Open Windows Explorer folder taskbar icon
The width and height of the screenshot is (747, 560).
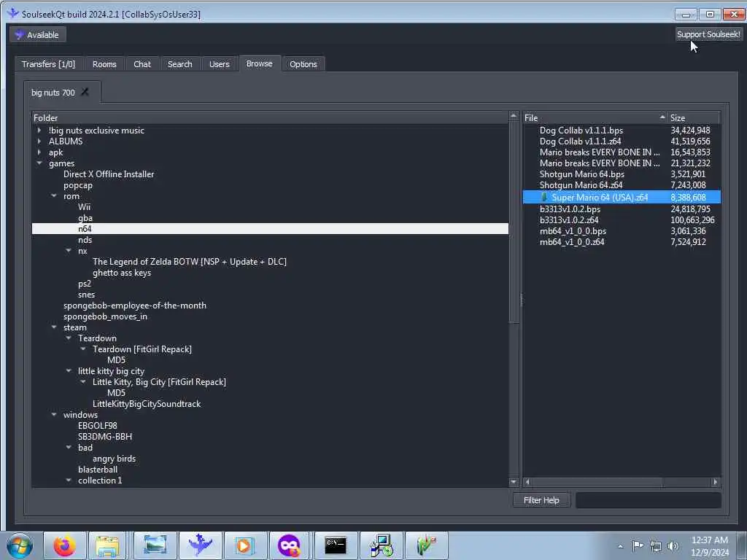coord(107,545)
